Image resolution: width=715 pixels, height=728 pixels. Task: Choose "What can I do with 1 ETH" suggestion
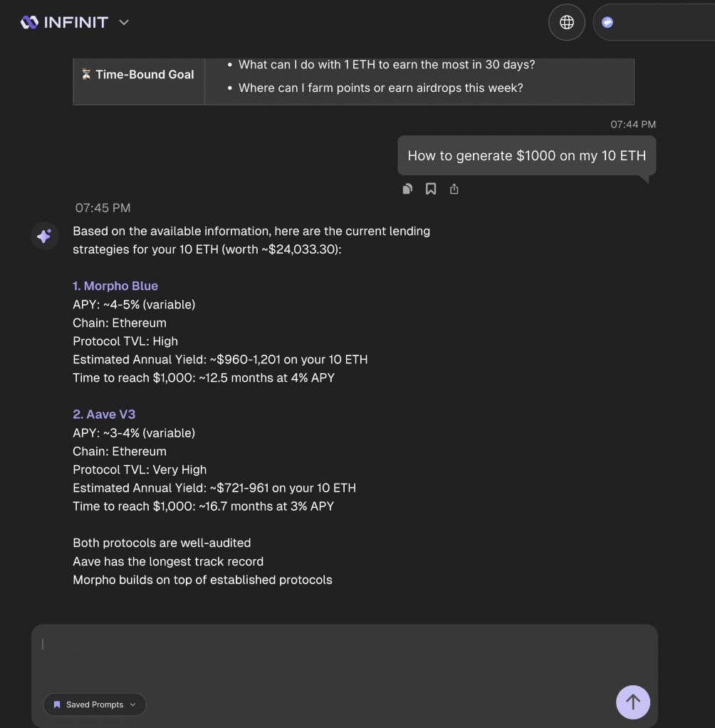tap(387, 65)
